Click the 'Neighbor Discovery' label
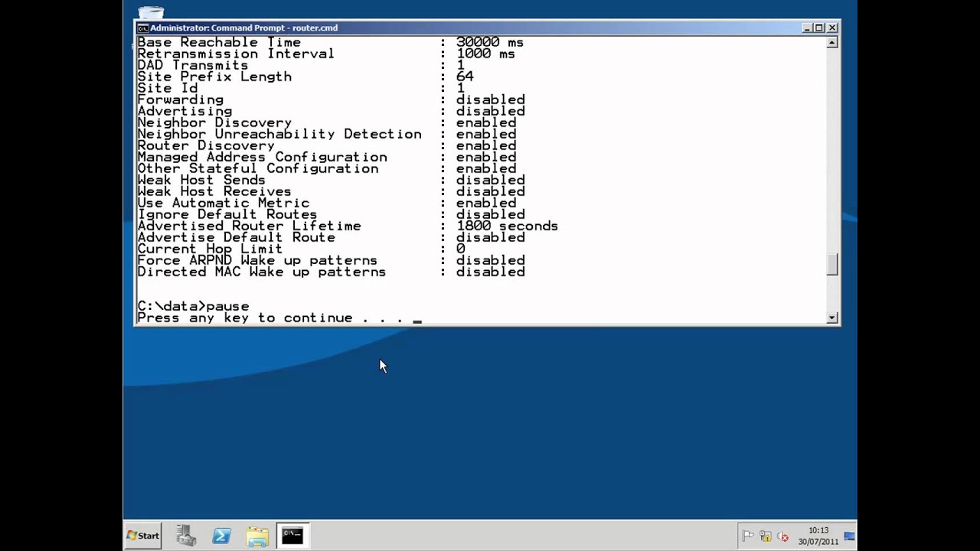 pyautogui.click(x=214, y=122)
